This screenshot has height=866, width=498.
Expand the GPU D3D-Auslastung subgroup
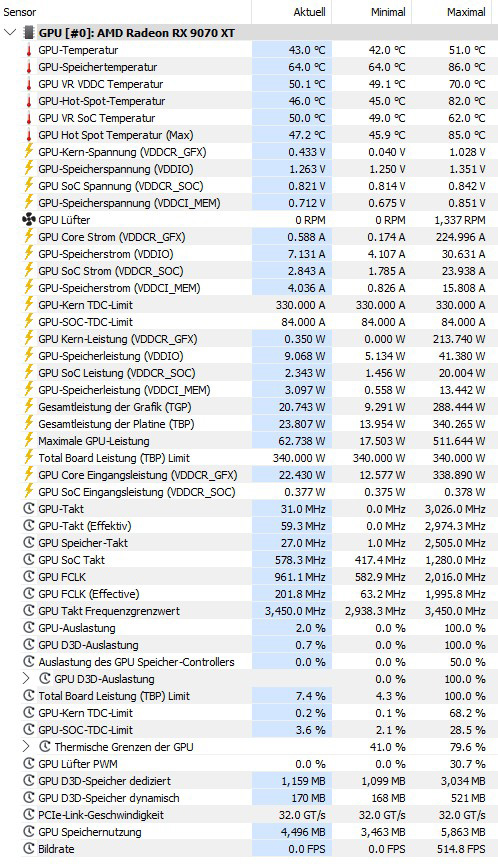tap(26, 679)
